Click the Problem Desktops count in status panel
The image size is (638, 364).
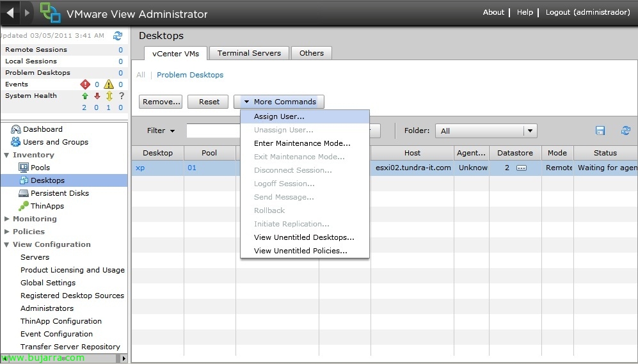coord(120,73)
